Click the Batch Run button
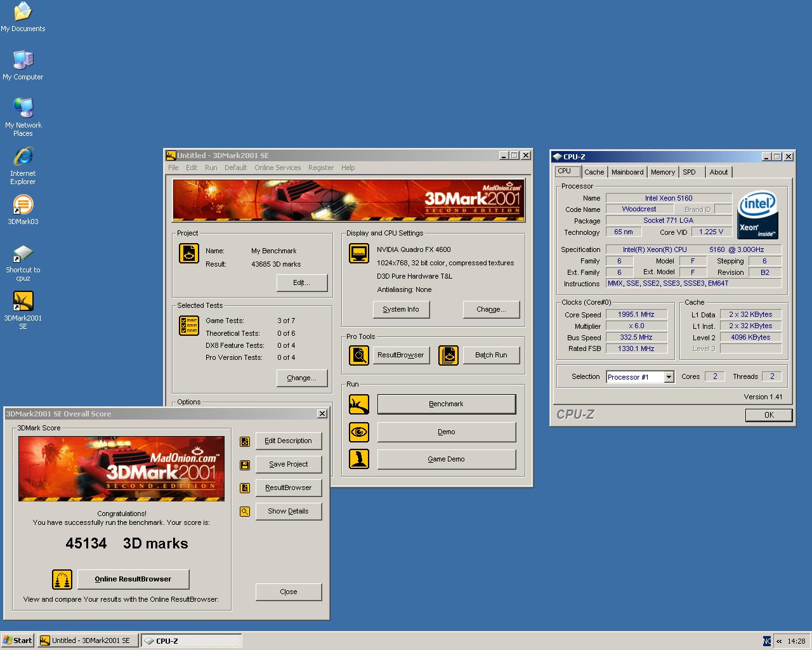Image resolution: width=812 pixels, height=650 pixels. (492, 355)
